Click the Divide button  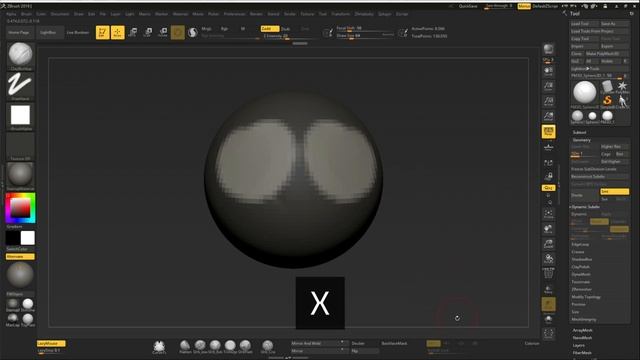coord(584,195)
